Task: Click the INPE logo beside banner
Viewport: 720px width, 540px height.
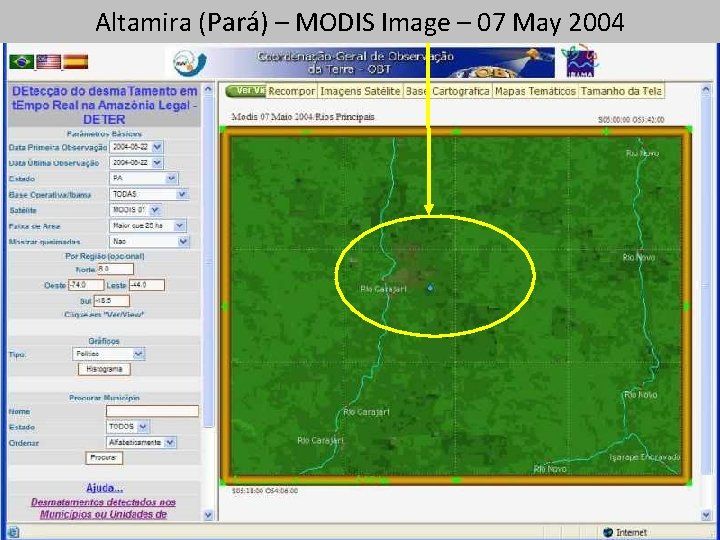Action: click(x=190, y=62)
